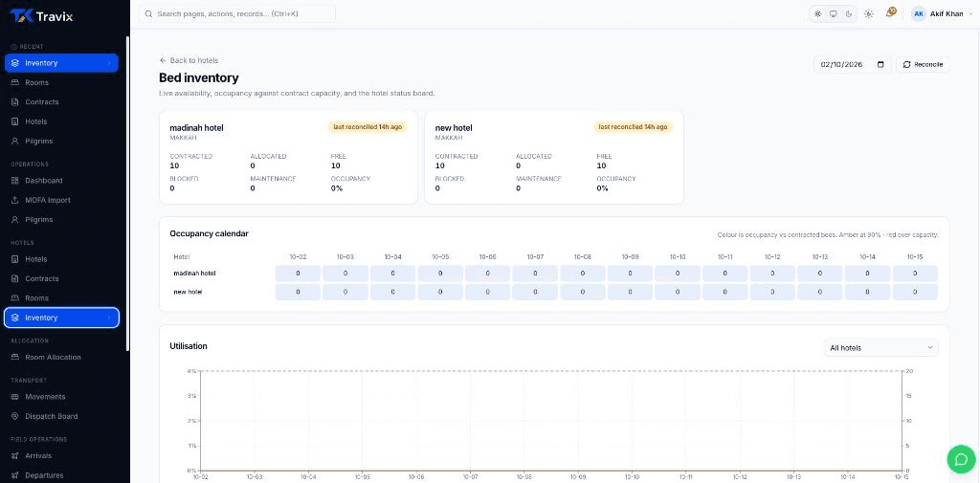Click the Travix logo

[x=41, y=16]
